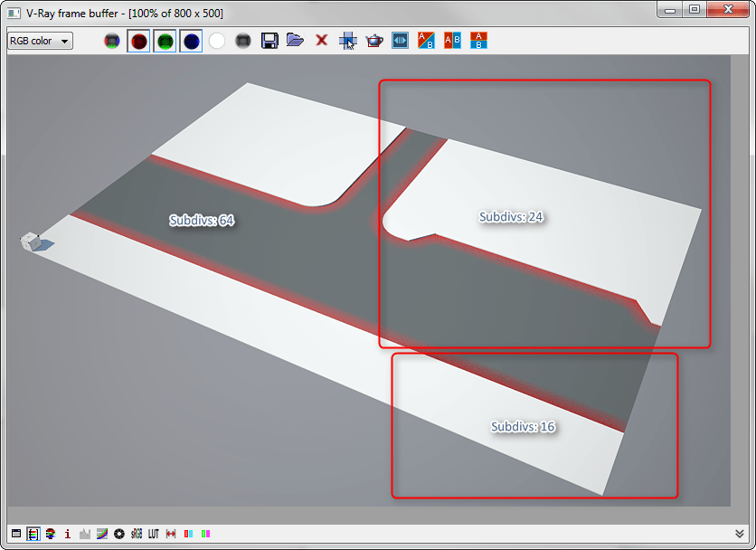Select A/B diagonal compare icon
The image size is (756, 550).
coord(426,41)
